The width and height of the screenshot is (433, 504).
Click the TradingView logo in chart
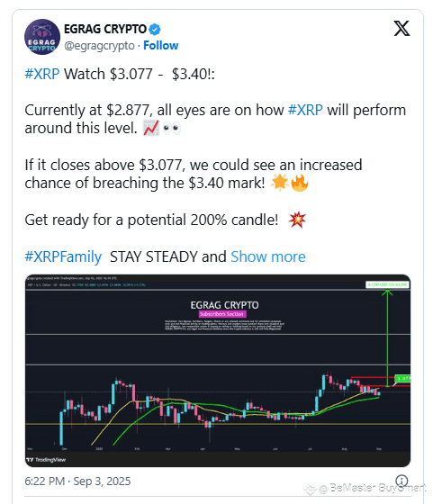[x=46, y=460]
